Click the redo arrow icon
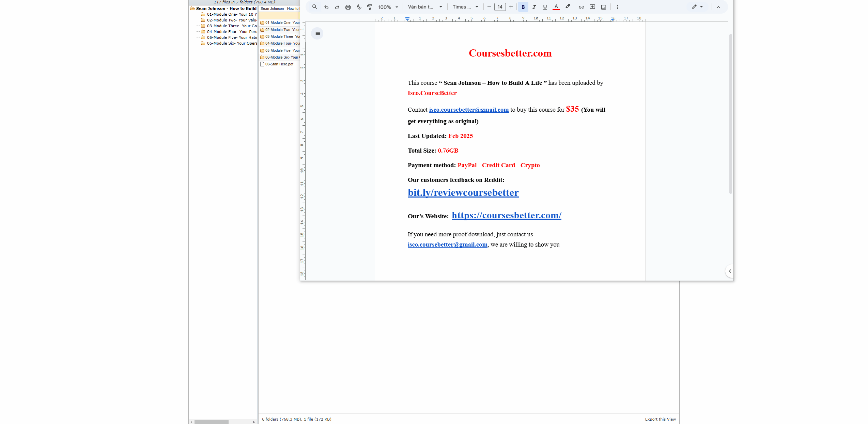868x424 pixels. pyautogui.click(x=337, y=7)
